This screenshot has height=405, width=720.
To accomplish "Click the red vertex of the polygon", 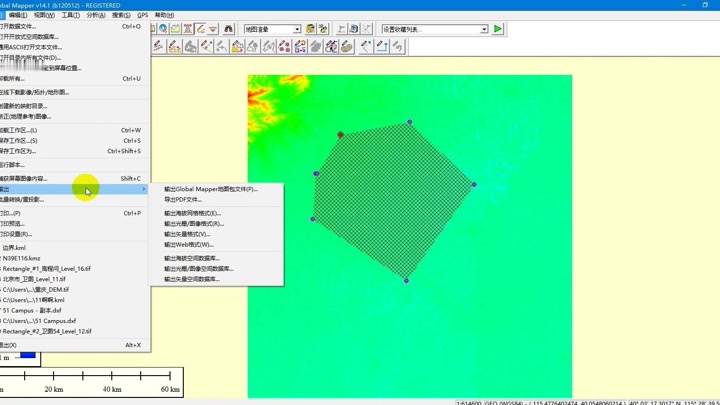I will [340, 135].
